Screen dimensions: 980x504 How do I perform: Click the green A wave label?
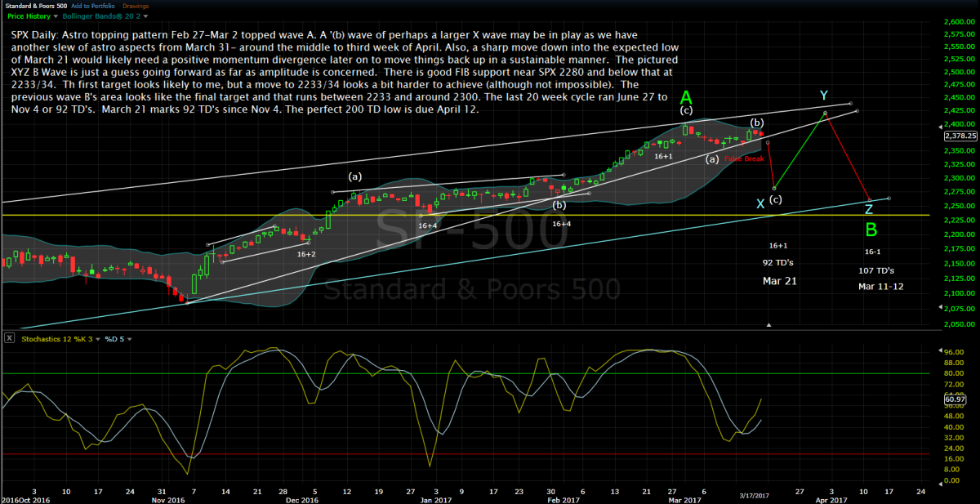[x=686, y=98]
